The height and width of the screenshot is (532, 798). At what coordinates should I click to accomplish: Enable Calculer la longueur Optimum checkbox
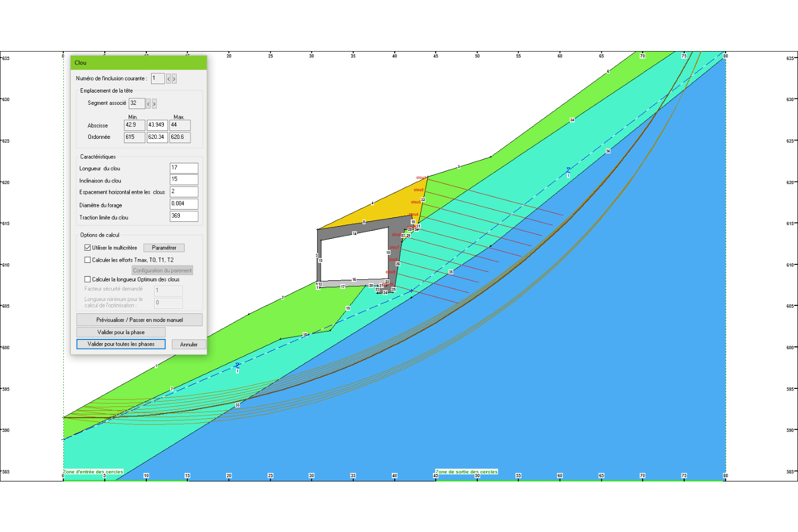(88, 279)
